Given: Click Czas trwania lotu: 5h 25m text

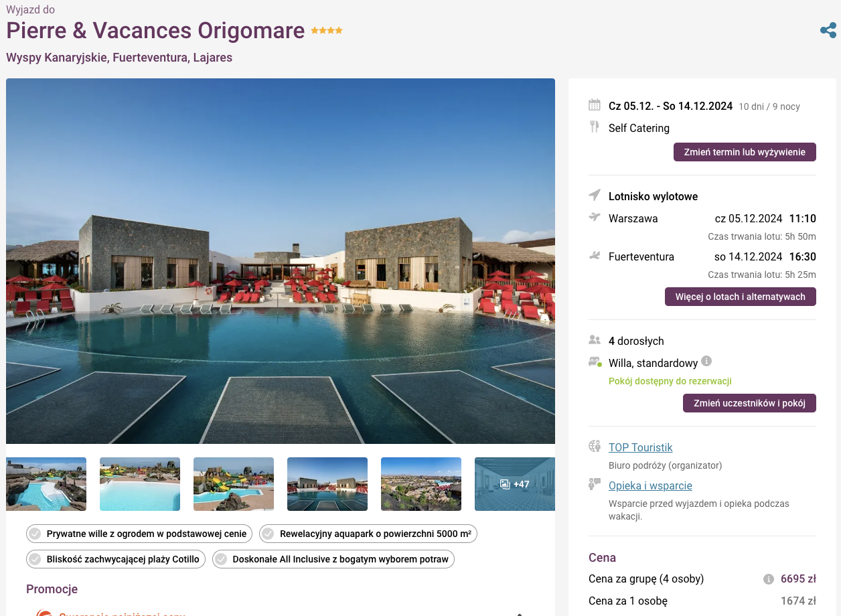Looking at the screenshot, I should 762,275.
